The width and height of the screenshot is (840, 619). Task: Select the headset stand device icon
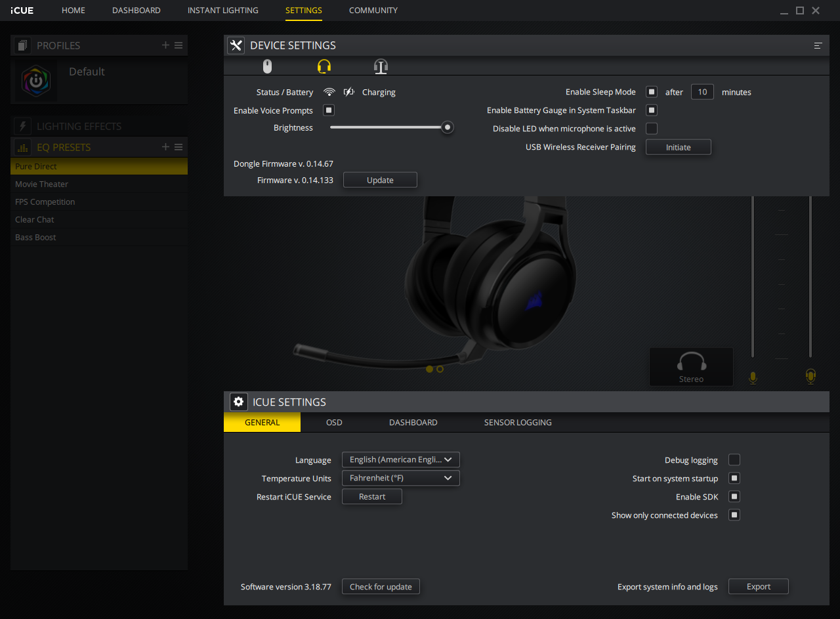click(381, 66)
